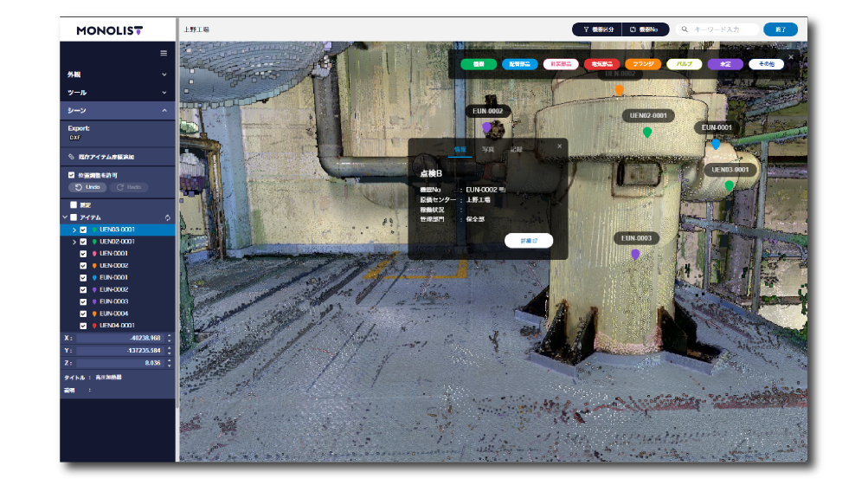Expand the 外観 section
This screenshot has width=868, height=479.
click(x=118, y=74)
